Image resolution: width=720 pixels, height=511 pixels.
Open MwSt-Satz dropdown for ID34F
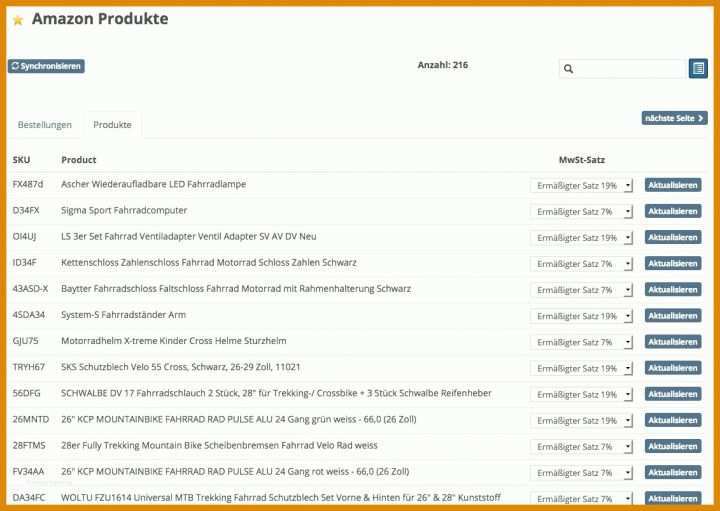coord(581,264)
